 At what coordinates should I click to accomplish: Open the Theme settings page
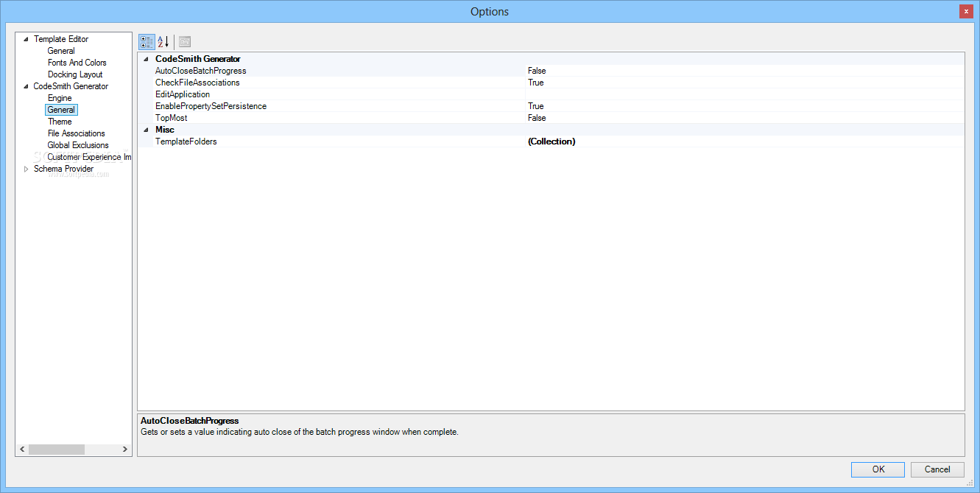click(60, 122)
